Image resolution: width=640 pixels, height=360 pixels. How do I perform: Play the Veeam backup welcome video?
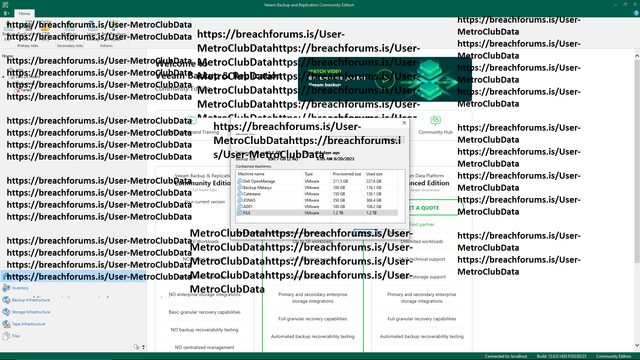click(x=384, y=79)
